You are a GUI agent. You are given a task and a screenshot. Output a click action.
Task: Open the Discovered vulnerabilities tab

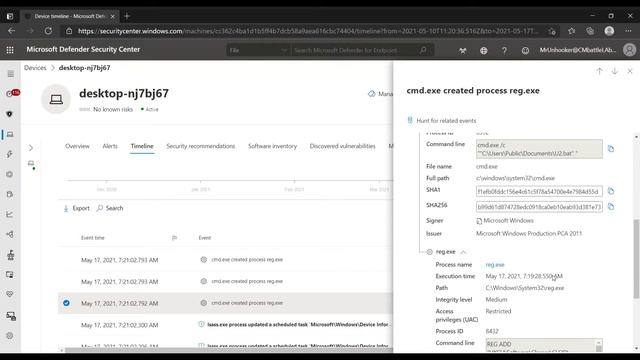coord(342,146)
